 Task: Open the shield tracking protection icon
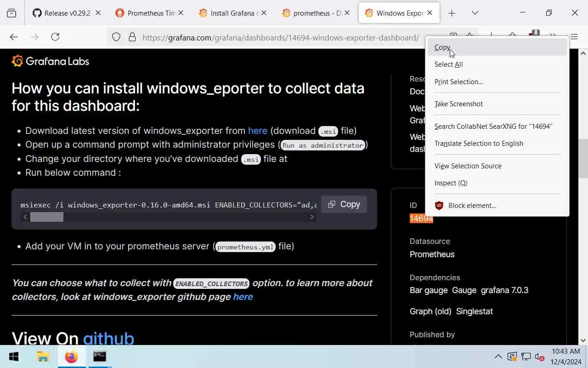pos(116,37)
